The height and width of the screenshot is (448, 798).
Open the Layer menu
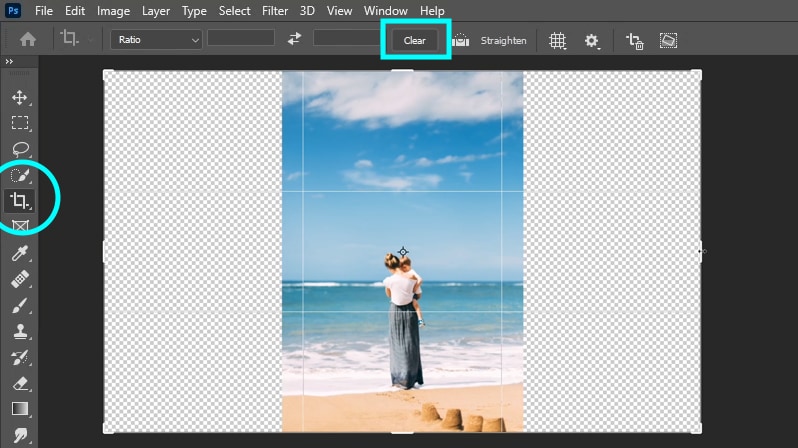pyautogui.click(x=156, y=11)
